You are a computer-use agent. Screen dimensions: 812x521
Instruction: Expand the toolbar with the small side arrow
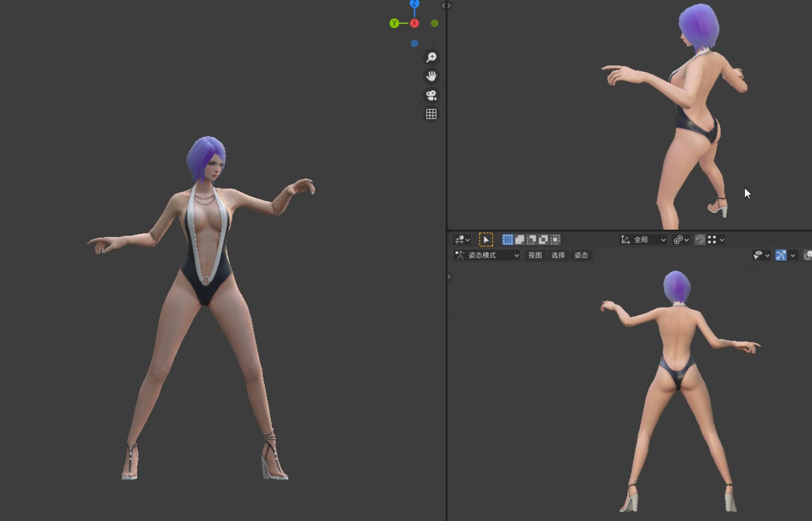tap(449, 276)
